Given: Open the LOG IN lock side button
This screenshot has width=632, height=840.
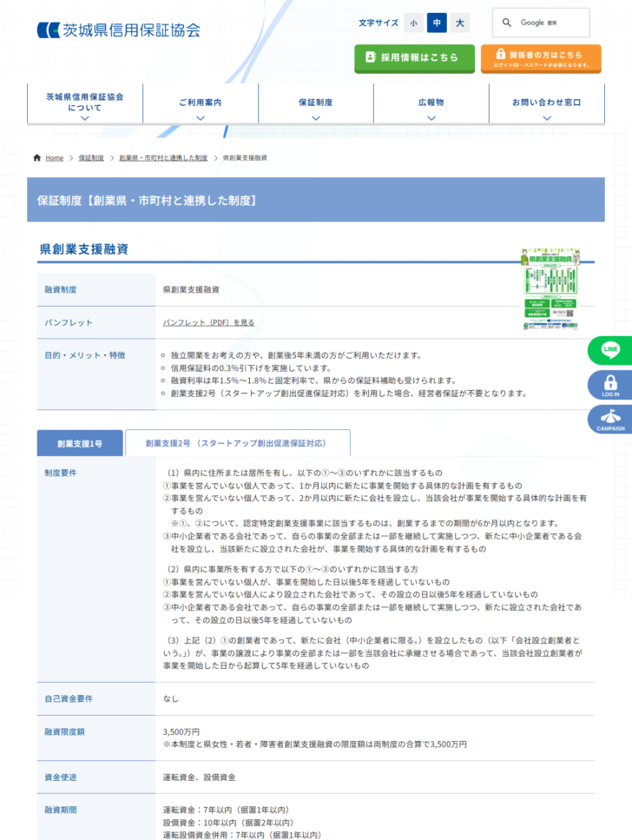Looking at the screenshot, I should pyautogui.click(x=610, y=385).
